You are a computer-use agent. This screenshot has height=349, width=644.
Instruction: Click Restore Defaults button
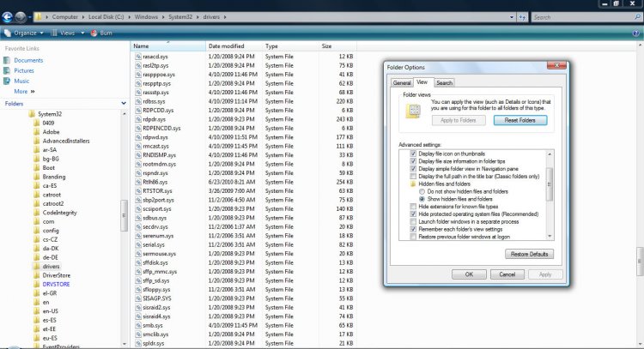[530, 255]
